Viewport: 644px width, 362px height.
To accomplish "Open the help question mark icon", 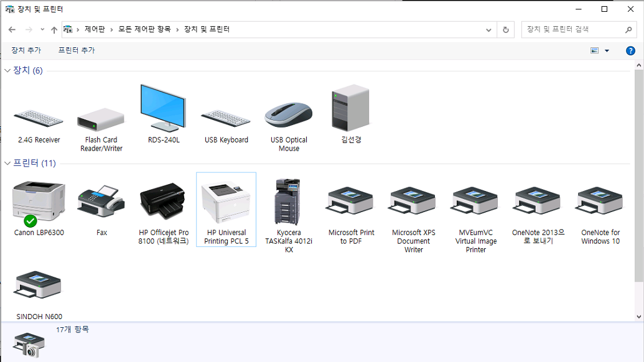I will tap(630, 50).
